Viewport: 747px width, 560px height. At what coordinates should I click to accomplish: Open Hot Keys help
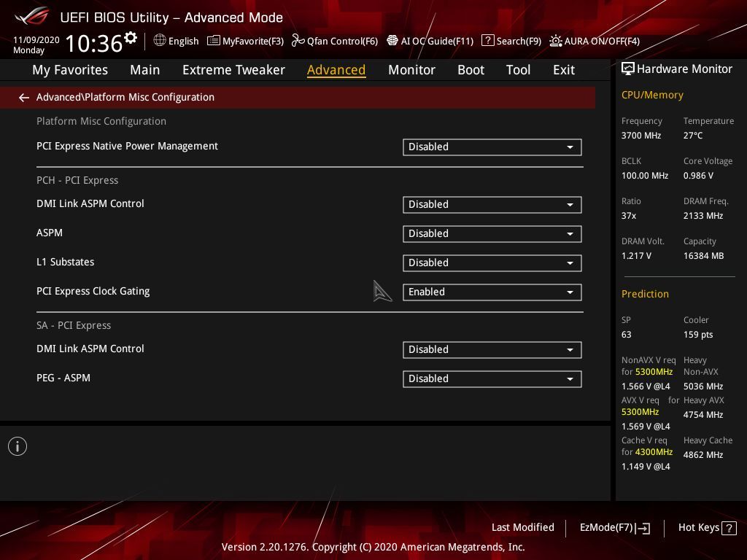(x=707, y=528)
